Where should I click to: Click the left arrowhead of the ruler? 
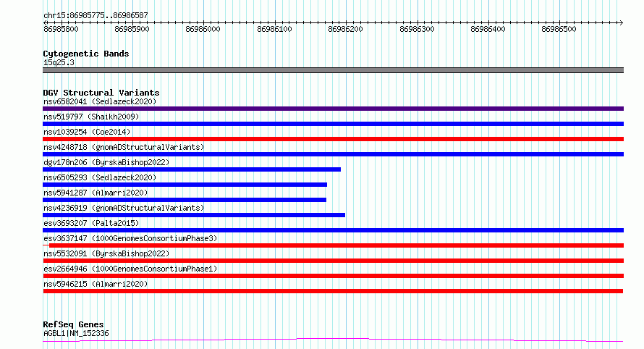click(45, 22)
